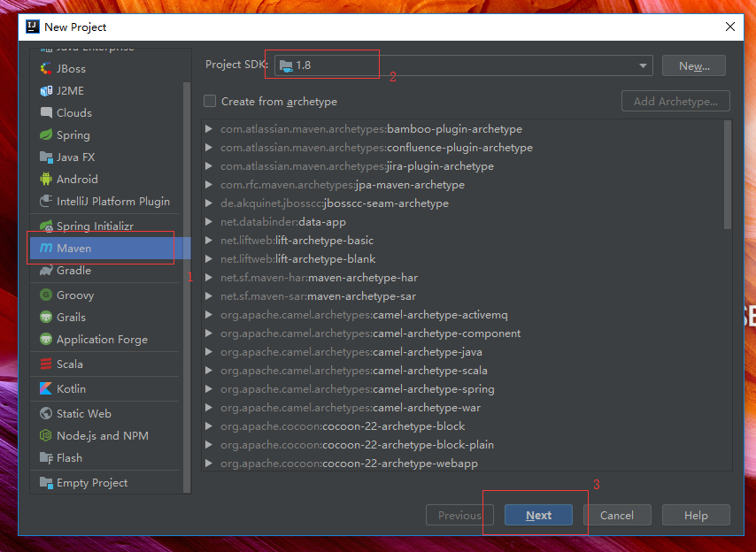
Task: Expand lift-archetype-blank entry
Action: click(209, 258)
